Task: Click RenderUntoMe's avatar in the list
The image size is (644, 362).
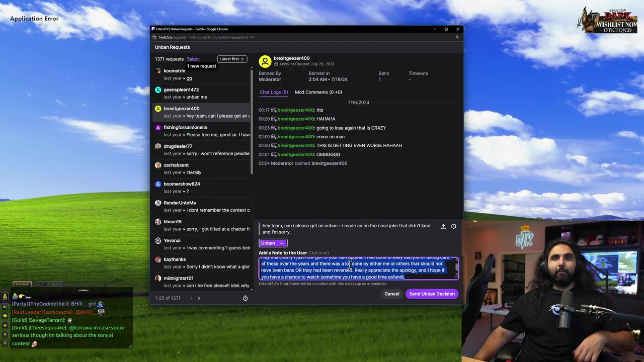Action: pos(158,203)
